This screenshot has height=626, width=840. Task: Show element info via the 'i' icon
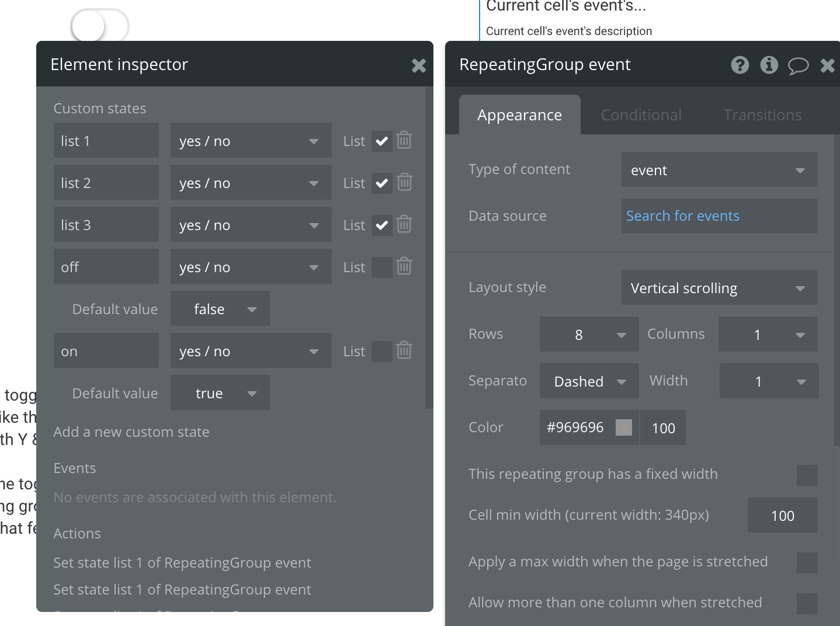[769, 65]
